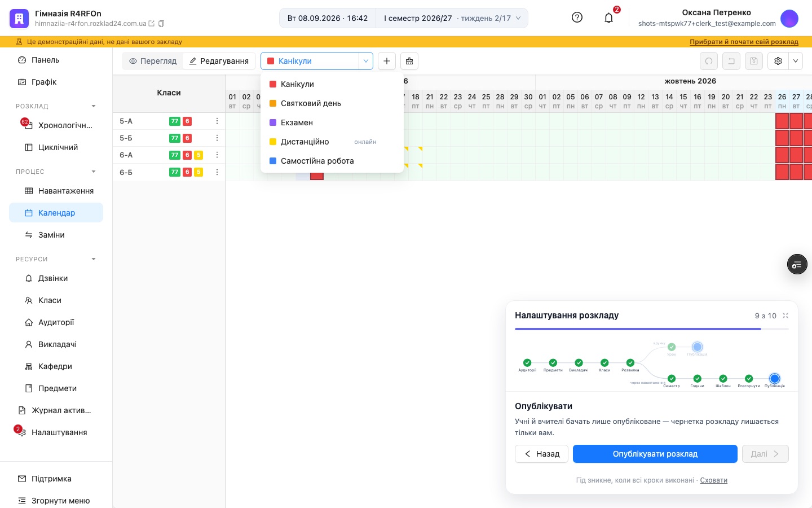Collapse the Налаштування розкладу panel icon

tap(785, 316)
